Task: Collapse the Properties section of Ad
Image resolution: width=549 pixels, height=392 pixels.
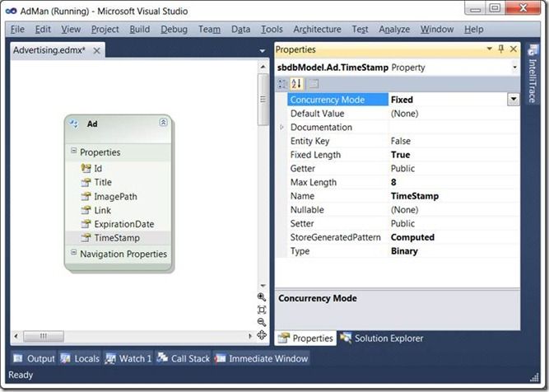Action: pyautogui.click(x=73, y=151)
